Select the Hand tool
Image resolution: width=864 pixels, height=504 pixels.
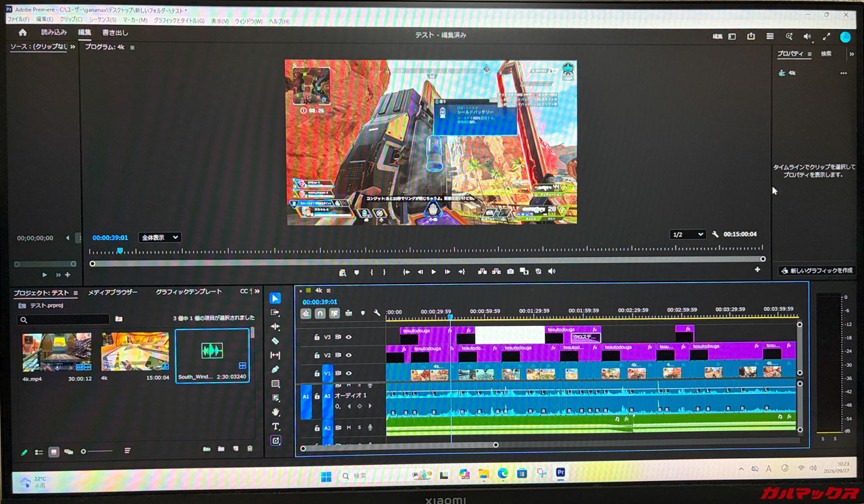pos(275,412)
